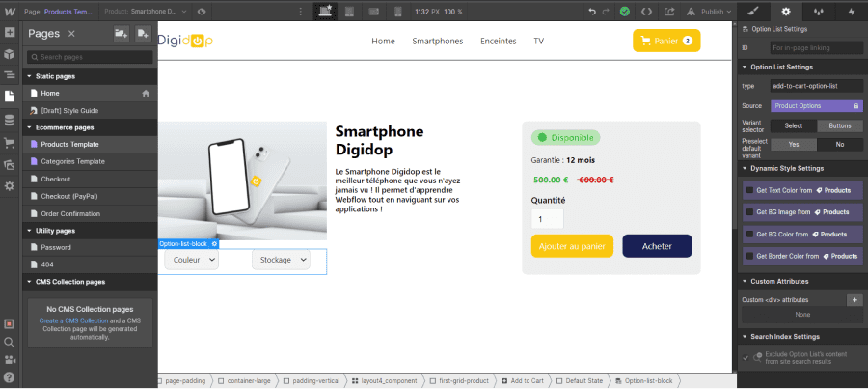Switch to mobile landscape breakpoint
This screenshot has width=868, height=389.
click(x=373, y=11)
